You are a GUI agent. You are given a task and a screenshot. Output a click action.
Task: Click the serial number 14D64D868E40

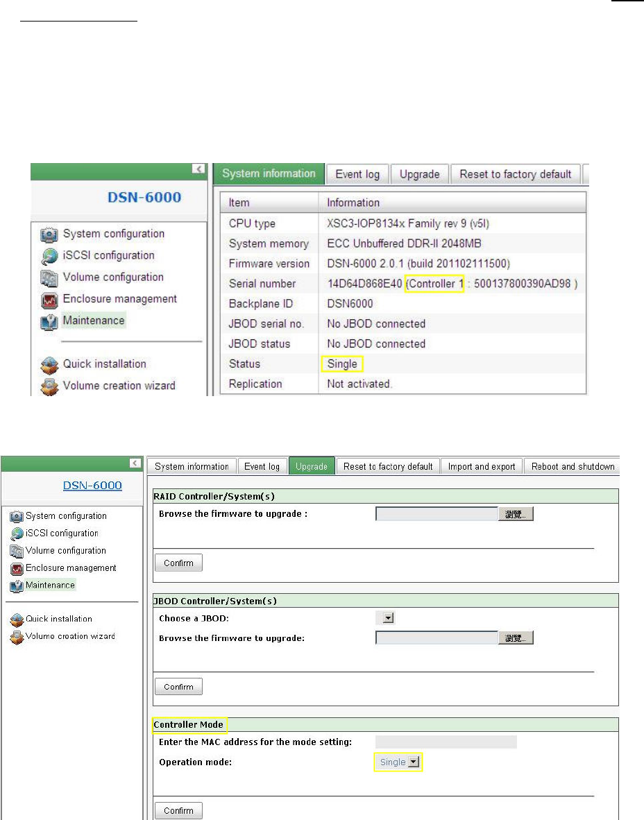click(364, 284)
